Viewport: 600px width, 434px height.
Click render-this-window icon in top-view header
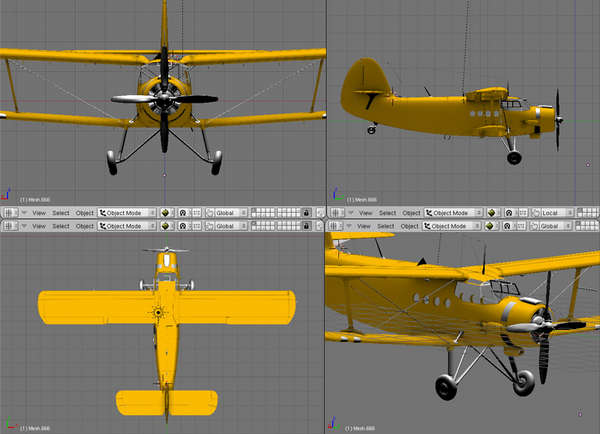point(320,226)
